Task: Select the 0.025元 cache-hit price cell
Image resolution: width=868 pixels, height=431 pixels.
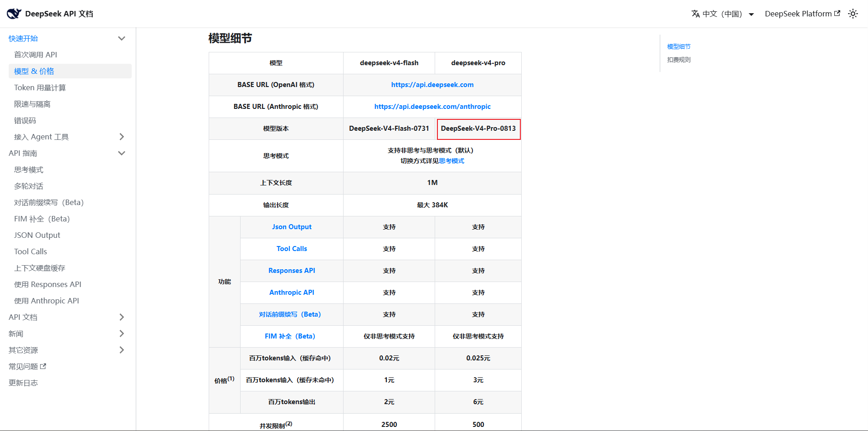Action: pyautogui.click(x=478, y=358)
